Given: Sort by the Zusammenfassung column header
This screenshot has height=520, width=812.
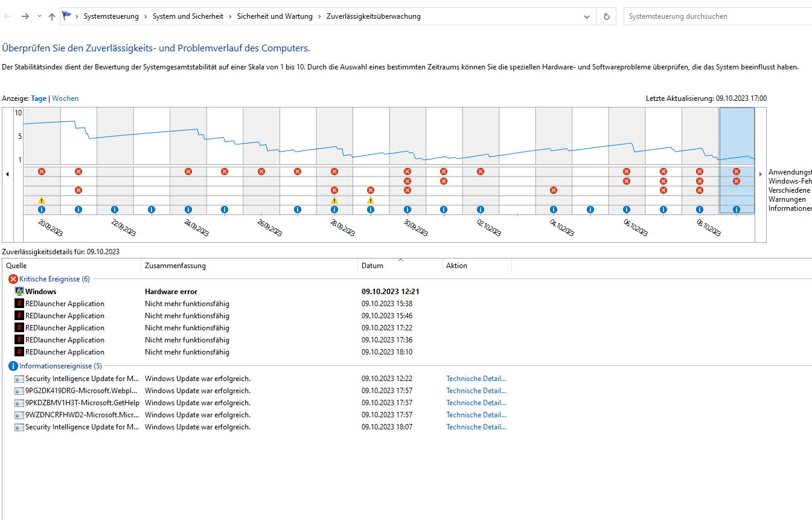Looking at the screenshot, I should 249,266.
